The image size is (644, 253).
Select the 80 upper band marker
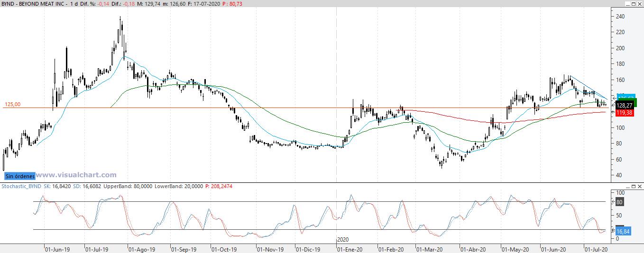[x=620, y=202]
